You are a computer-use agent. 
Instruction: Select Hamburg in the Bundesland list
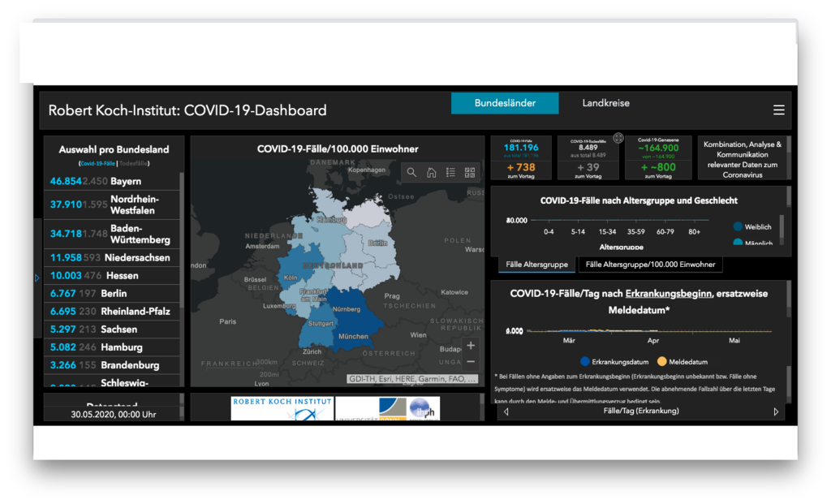point(112,347)
